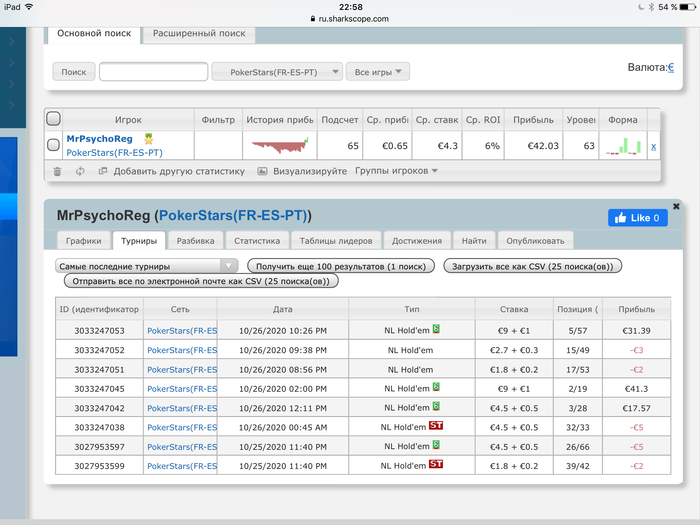
Task: Open network link for tournament 3033247053
Action: pyautogui.click(x=182, y=331)
